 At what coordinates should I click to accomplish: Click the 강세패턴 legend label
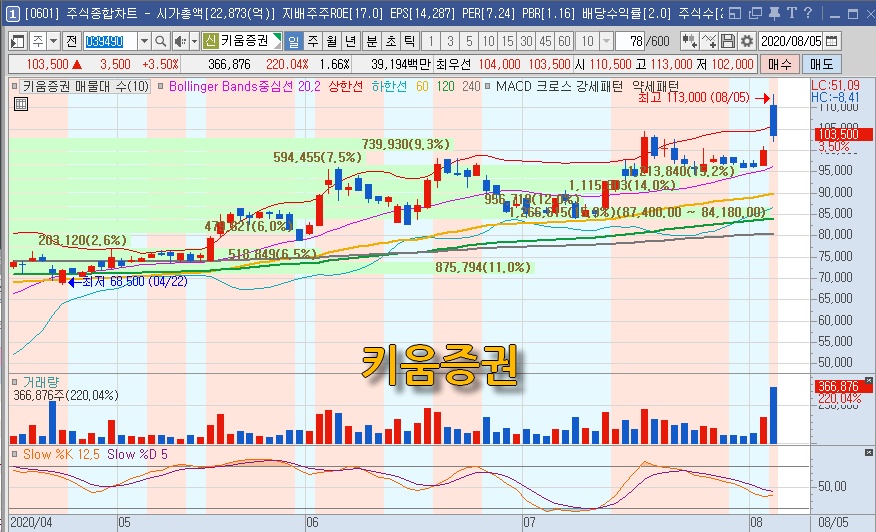tap(600, 87)
